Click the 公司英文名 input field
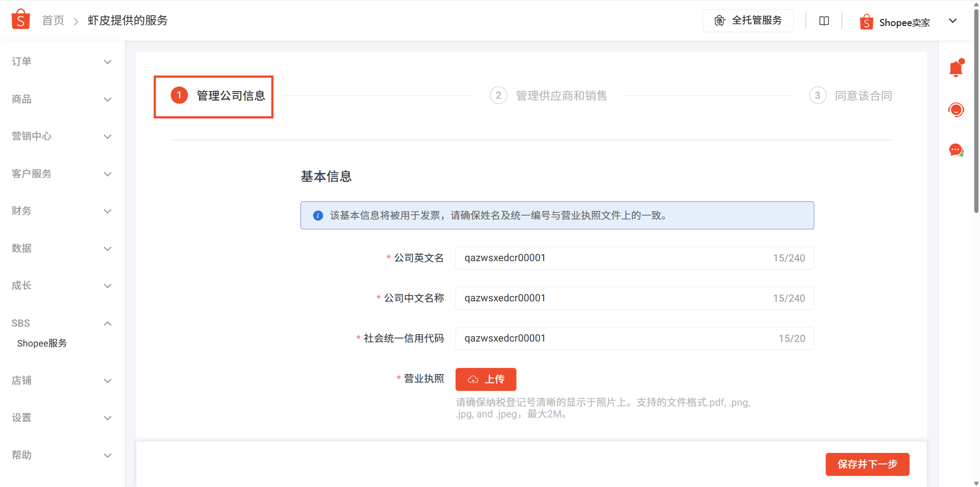 click(x=634, y=258)
